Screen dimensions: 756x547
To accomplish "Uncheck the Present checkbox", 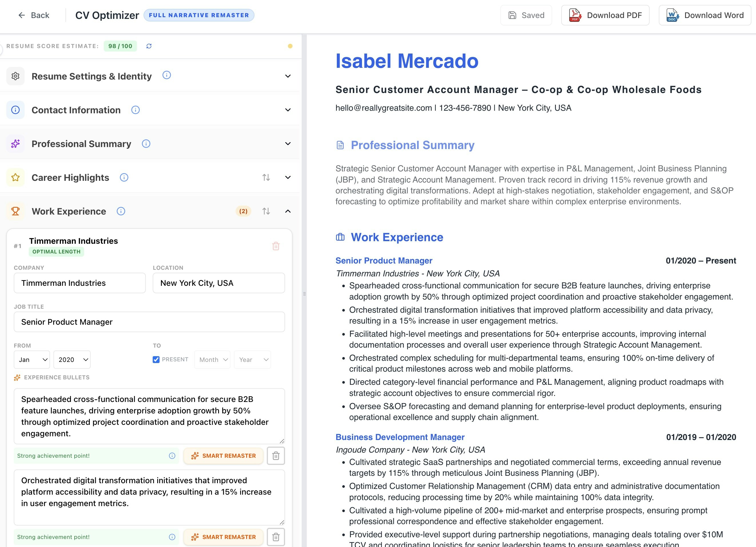I will (156, 360).
